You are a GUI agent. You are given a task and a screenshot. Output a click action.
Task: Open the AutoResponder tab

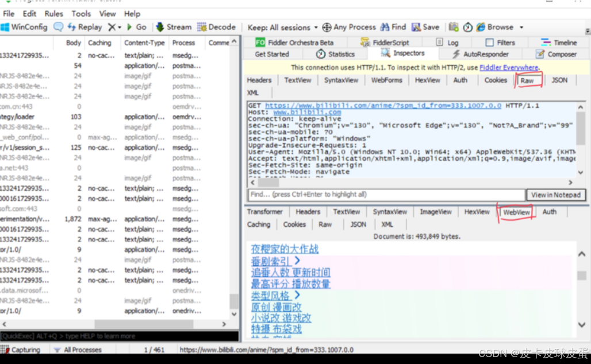point(480,54)
